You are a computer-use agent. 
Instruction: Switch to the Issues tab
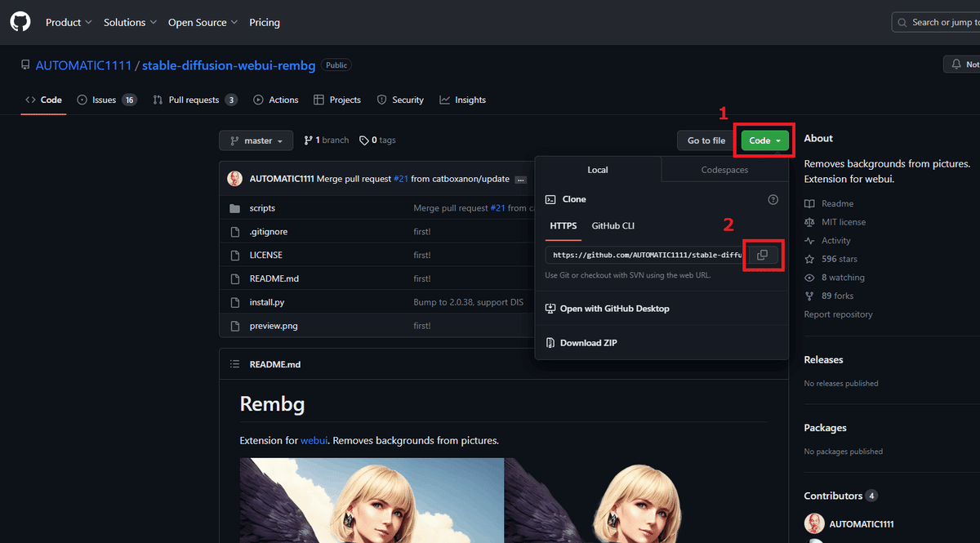[106, 100]
